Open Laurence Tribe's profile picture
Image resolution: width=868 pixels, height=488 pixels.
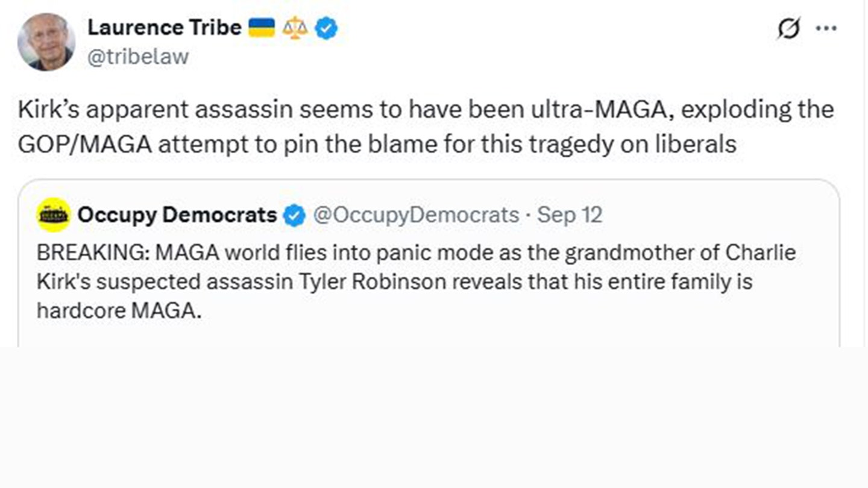pyautogui.click(x=46, y=42)
